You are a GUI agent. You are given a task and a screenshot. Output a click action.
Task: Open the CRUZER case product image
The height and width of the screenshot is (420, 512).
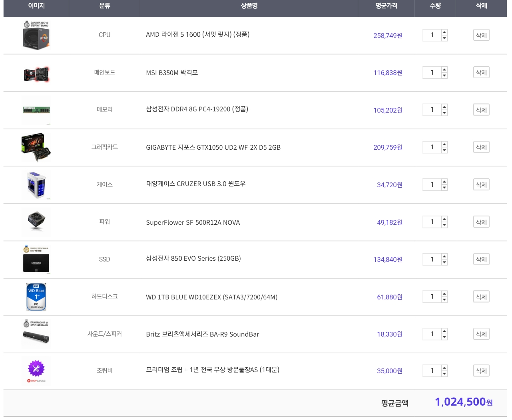(x=36, y=185)
